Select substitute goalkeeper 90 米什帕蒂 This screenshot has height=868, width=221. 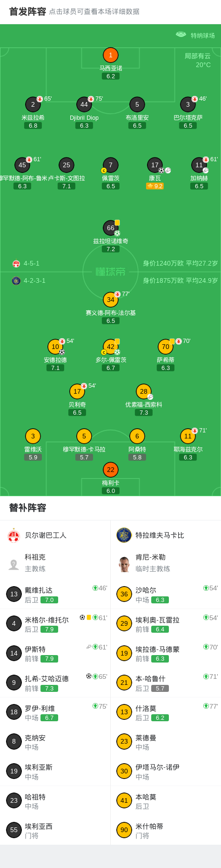(x=166, y=830)
